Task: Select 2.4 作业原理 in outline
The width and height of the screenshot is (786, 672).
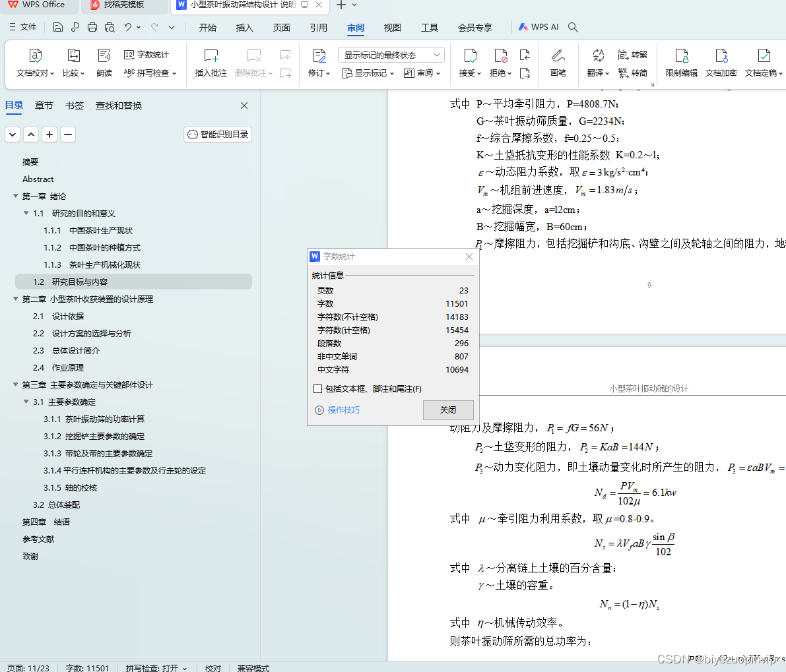Action: pos(58,367)
